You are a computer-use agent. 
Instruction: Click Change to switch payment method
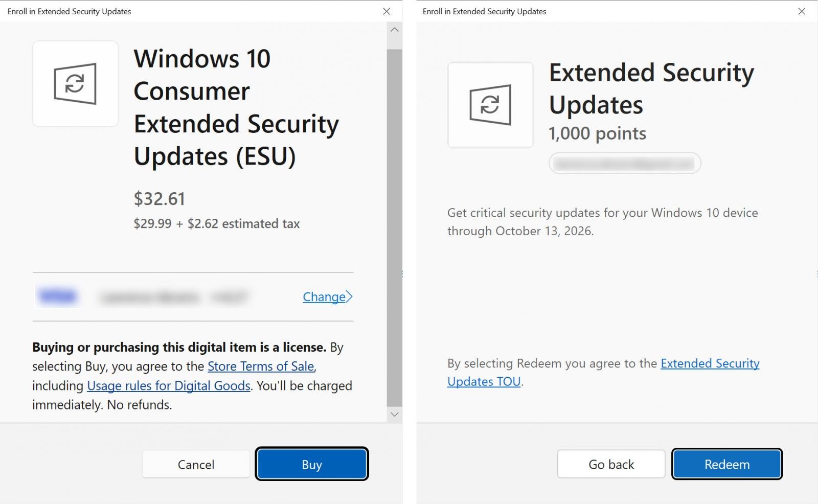click(323, 296)
